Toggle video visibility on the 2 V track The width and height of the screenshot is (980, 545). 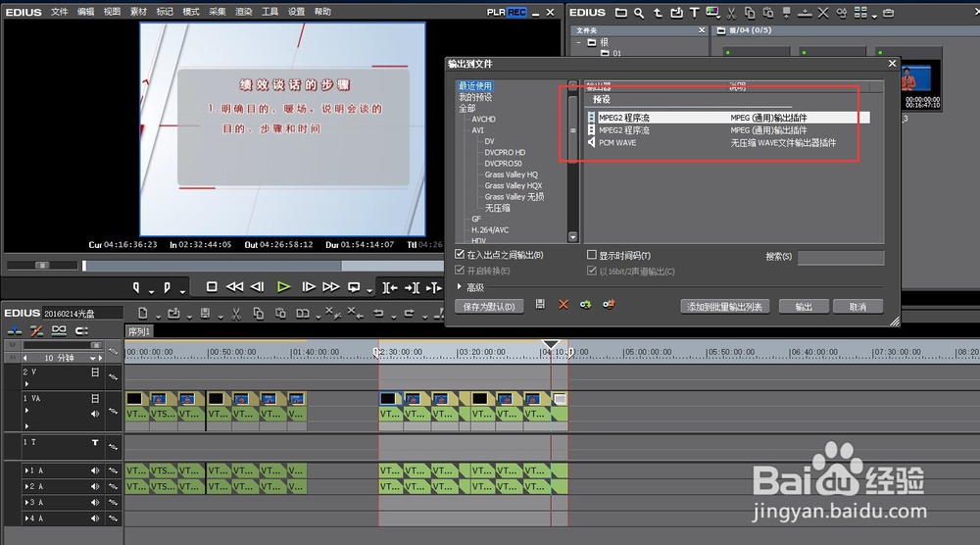pyautogui.click(x=95, y=372)
